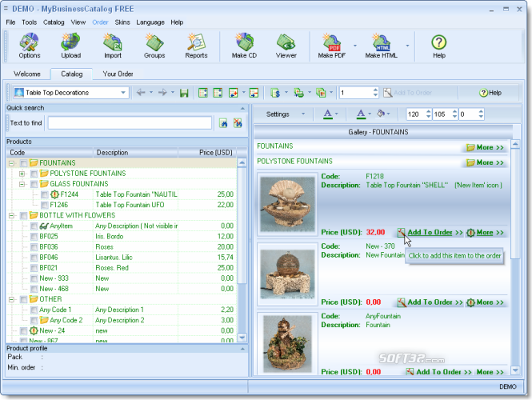Click Add To Order for F1218
Screen dimensions: 532x400
click(430, 233)
